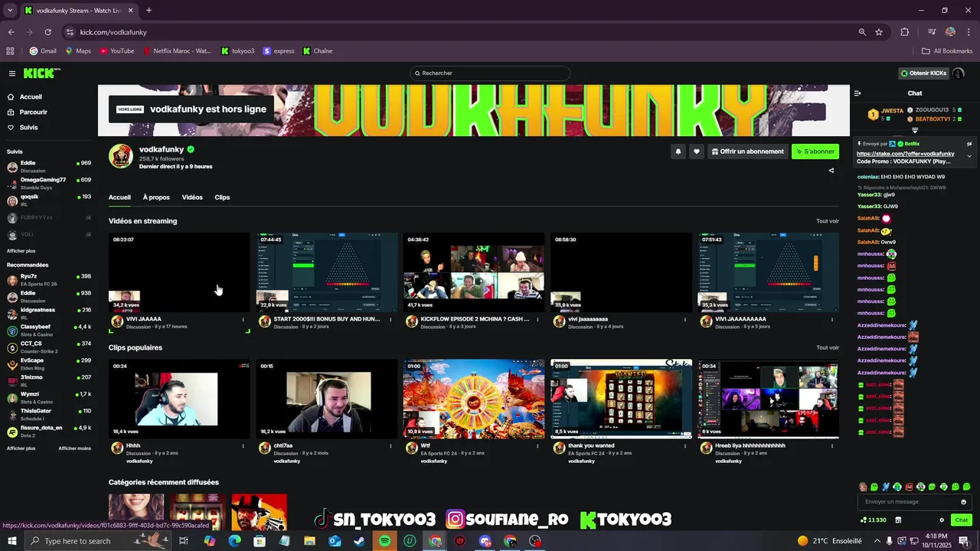Click the share icon below S'abonner
Viewport: 980px width, 551px height.
pyautogui.click(x=831, y=171)
